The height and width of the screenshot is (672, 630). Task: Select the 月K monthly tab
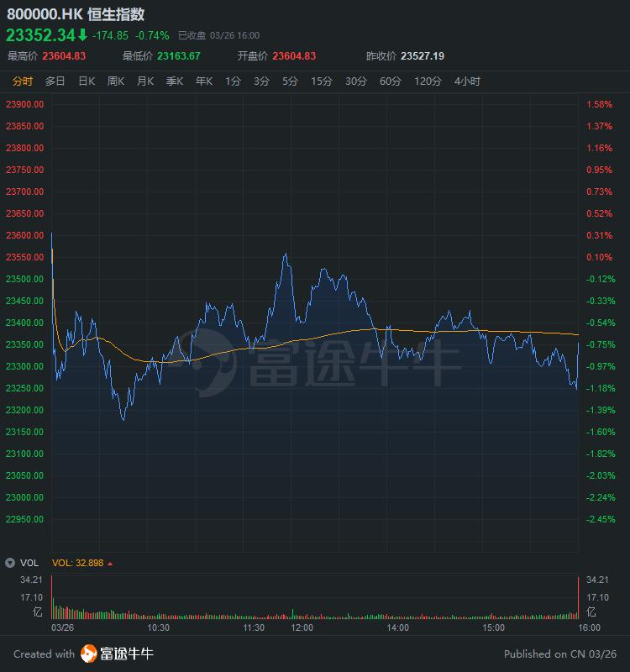[x=145, y=81]
